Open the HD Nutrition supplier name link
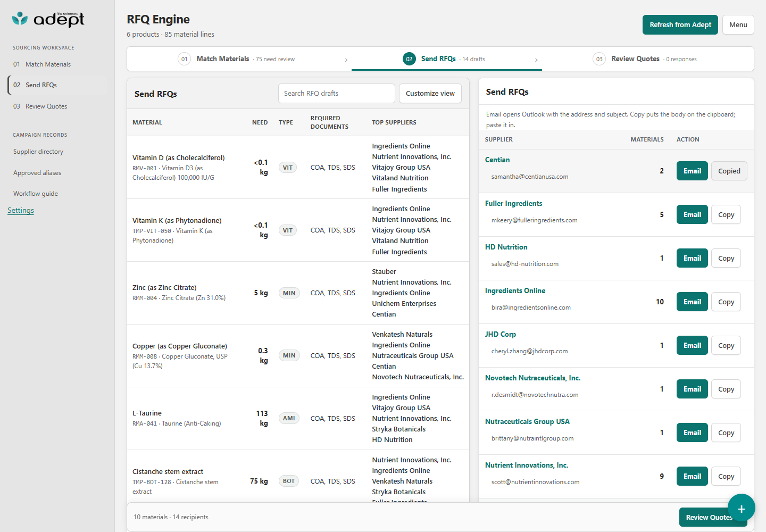The height and width of the screenshot is (532, 766). coord(506,247)
